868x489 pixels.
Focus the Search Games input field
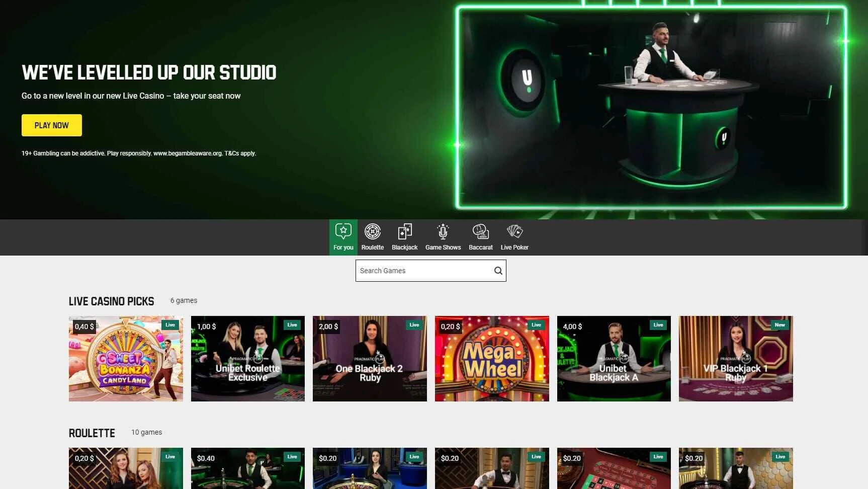tap(430, 271)
